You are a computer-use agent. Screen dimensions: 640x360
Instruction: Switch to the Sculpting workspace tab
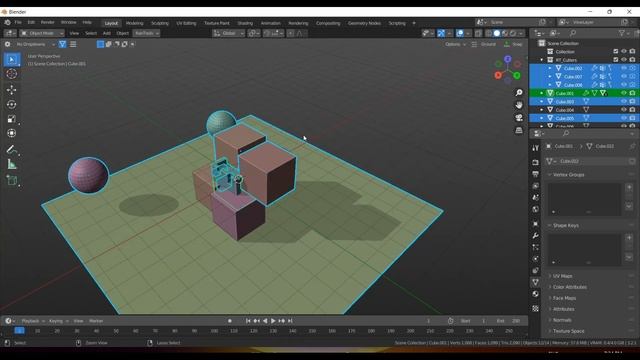coord(160,23)
